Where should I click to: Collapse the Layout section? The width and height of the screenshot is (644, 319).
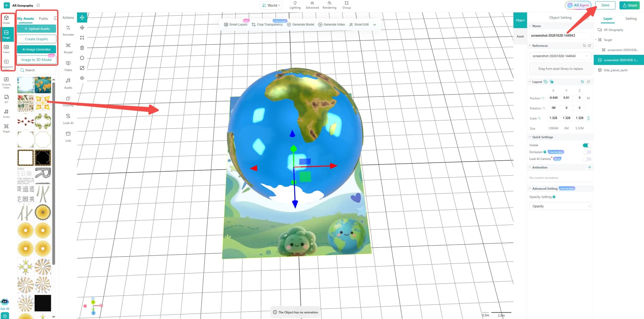pos(530,82)
